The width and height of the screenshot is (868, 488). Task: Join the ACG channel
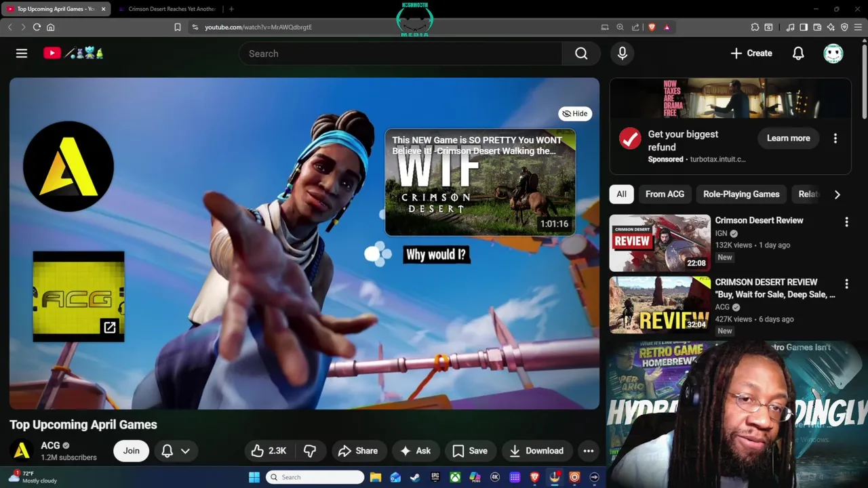[132, 451]
